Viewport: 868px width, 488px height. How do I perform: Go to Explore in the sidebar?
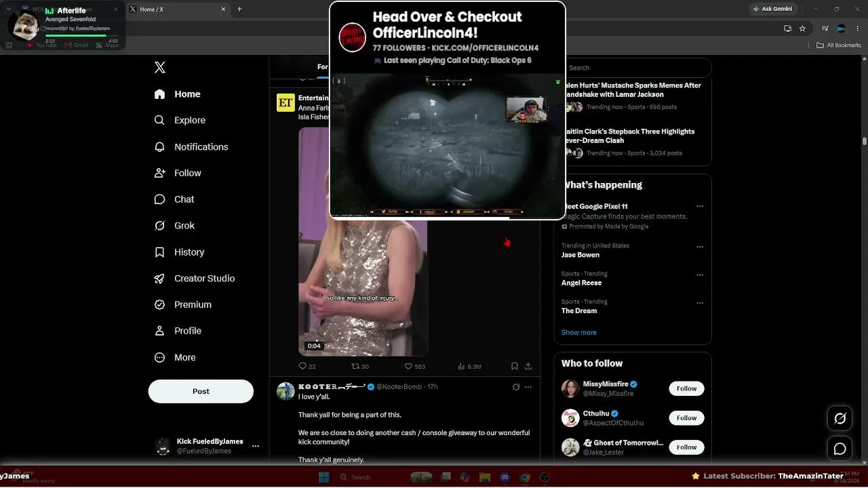[x=180, y=120]
